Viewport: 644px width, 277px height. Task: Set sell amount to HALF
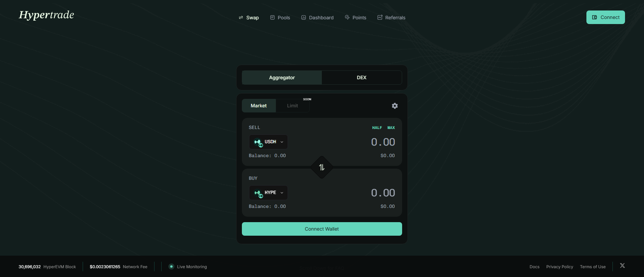(377, 128)
